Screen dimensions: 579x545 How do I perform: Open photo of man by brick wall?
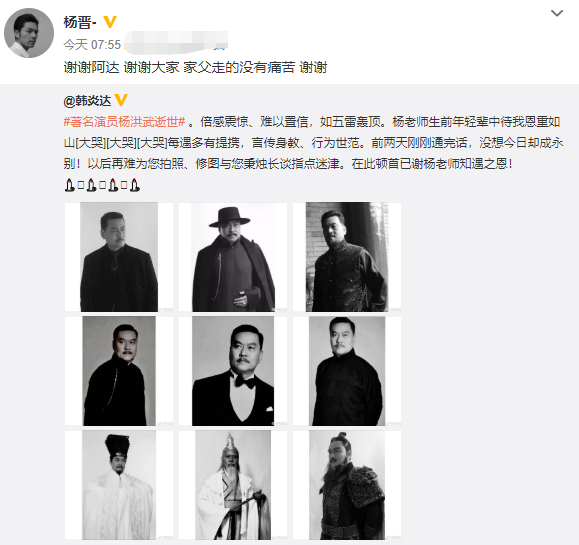(x=347, y=257)
